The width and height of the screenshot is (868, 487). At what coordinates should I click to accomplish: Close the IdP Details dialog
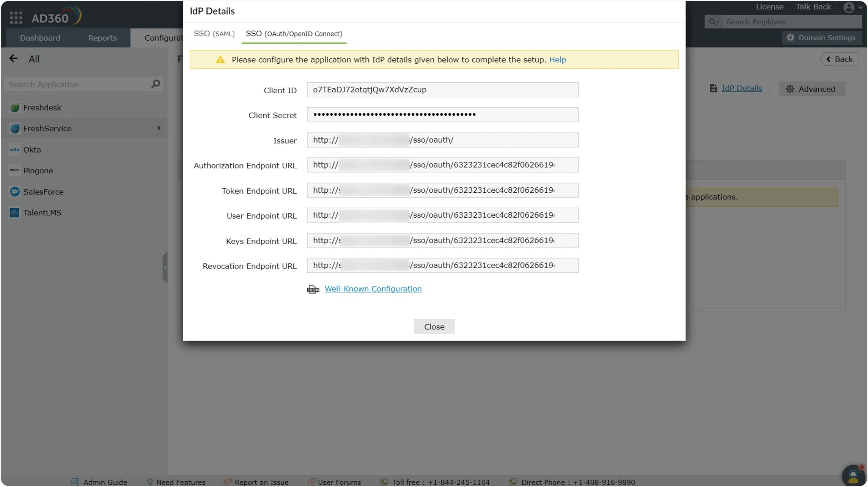[x=434, y=327]
